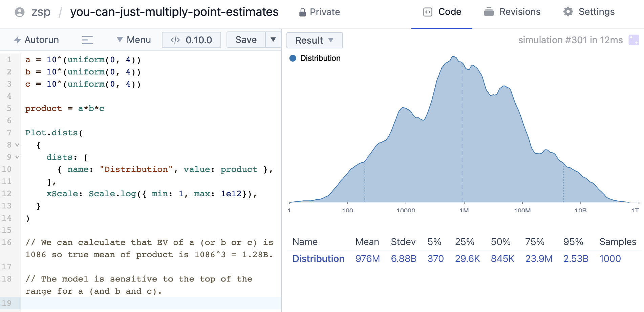Click the Save button

246,40
